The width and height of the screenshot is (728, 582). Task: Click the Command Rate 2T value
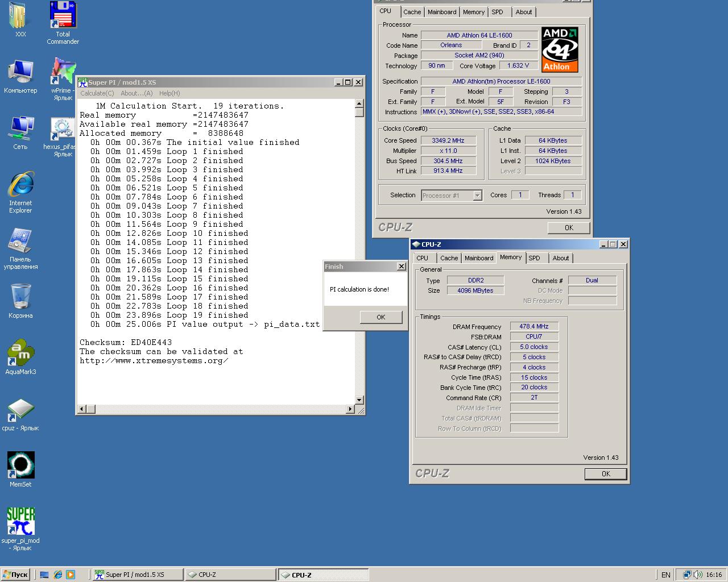(534, 397)
